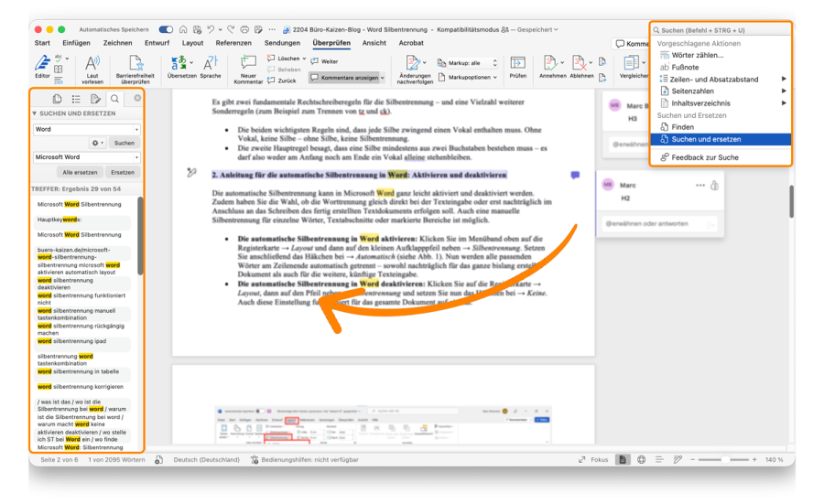Click the proofing status icon in status bar
This screenshot has width=824, height=504.
coord(158,459)
